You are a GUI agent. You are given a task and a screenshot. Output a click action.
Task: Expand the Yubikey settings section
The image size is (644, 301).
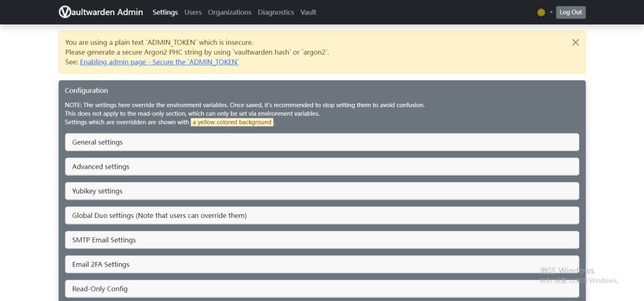click(x=321, y=191)
